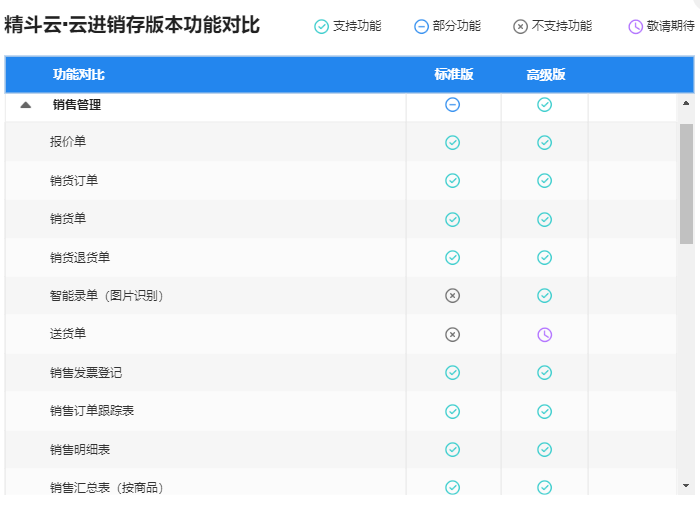The image size is (700, 506).
Task: Click 销售明细表 标准版 check icon
Action: [452, 449]
